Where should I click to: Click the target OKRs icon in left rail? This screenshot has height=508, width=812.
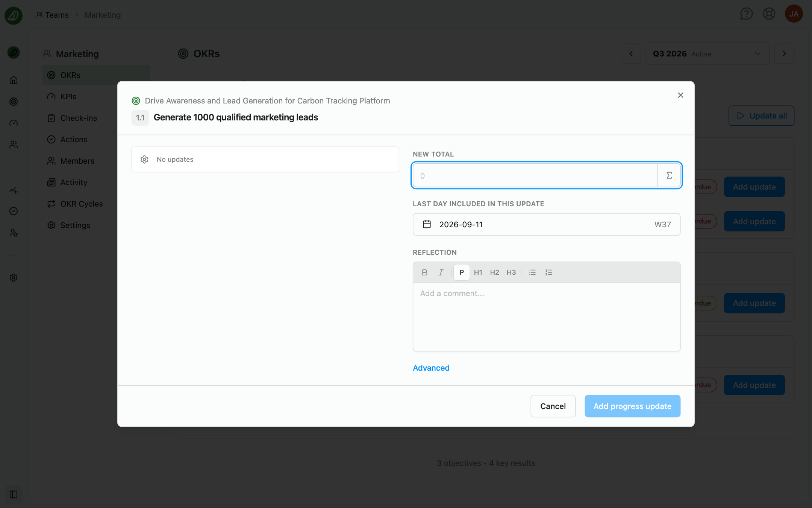click(x=14, y=101)
